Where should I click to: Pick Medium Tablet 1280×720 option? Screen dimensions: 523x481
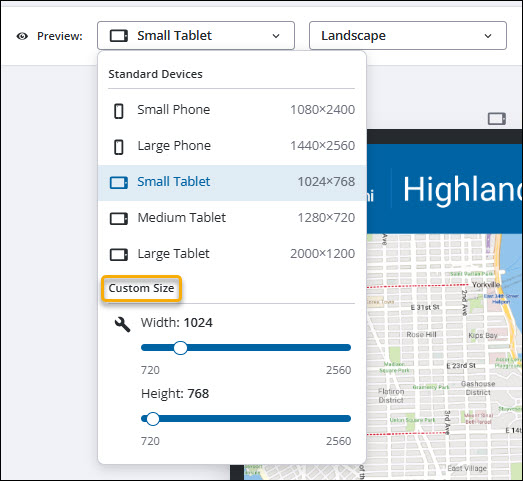pyautogui.click(x=232, y=218)
